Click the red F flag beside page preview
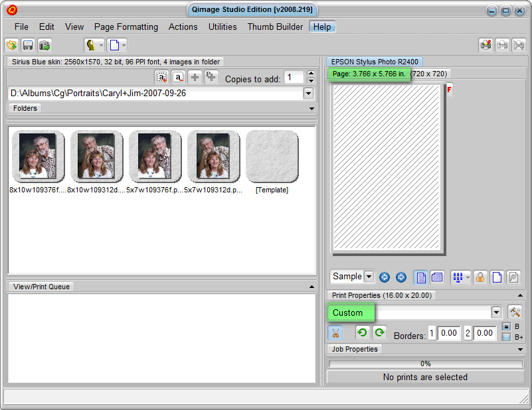This screenshot has height=410, width=532. pyautogui.click(x=449, y=90)
